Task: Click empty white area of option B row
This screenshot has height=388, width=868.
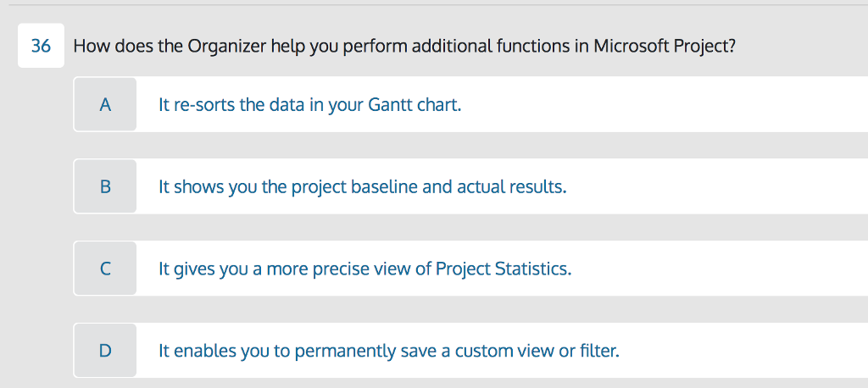Action: [x=721, y=187]
